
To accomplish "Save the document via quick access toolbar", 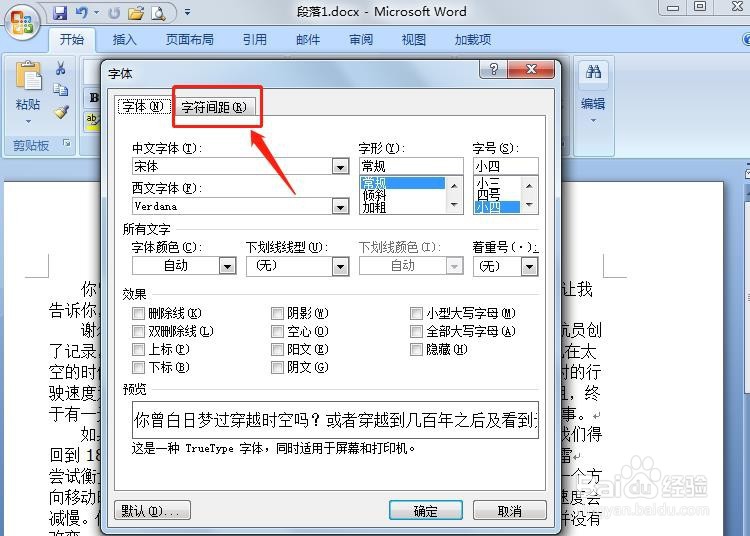I will 60,13.
